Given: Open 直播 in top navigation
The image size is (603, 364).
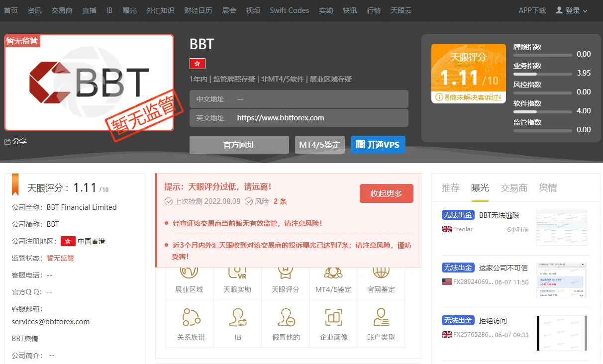Looking at the screenshot, I should click(x=89, y=10).
